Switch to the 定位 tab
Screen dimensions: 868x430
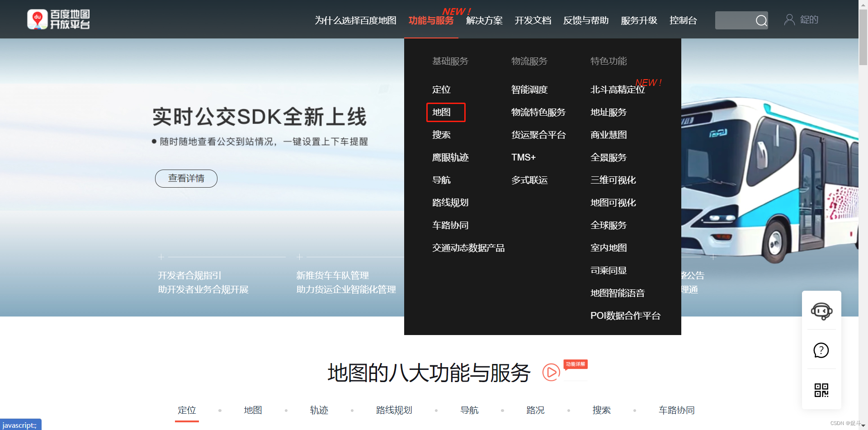coord(187,410)
